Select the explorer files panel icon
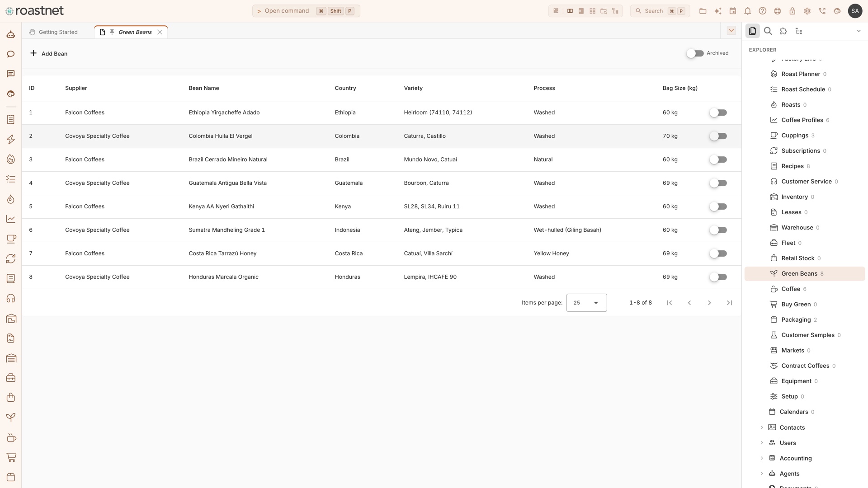Image resolution: width=868 pixels, height=488 pixels. point(752,31)
